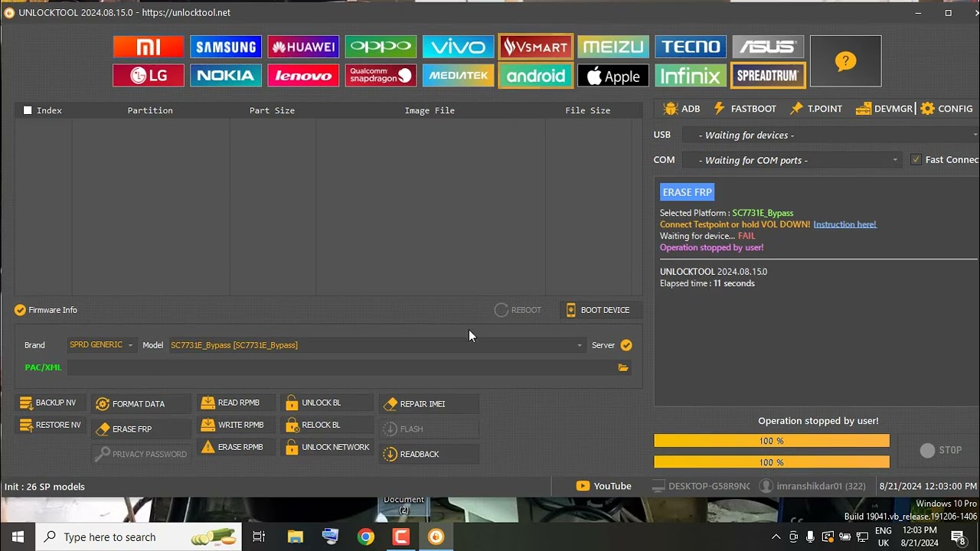980x551 pixels.
Task: Toggle the Firmware Info checkbox
Action: pyautogui.click(x=20, y=310)
